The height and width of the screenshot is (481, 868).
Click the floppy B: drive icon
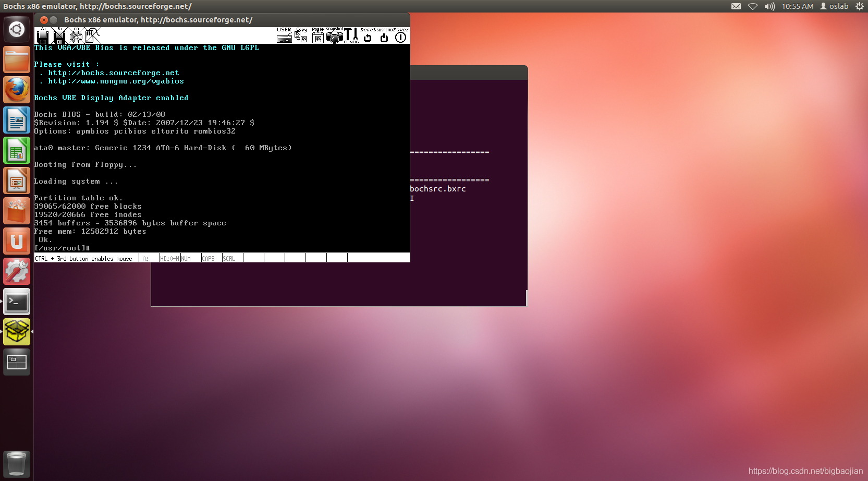point(59,35)
